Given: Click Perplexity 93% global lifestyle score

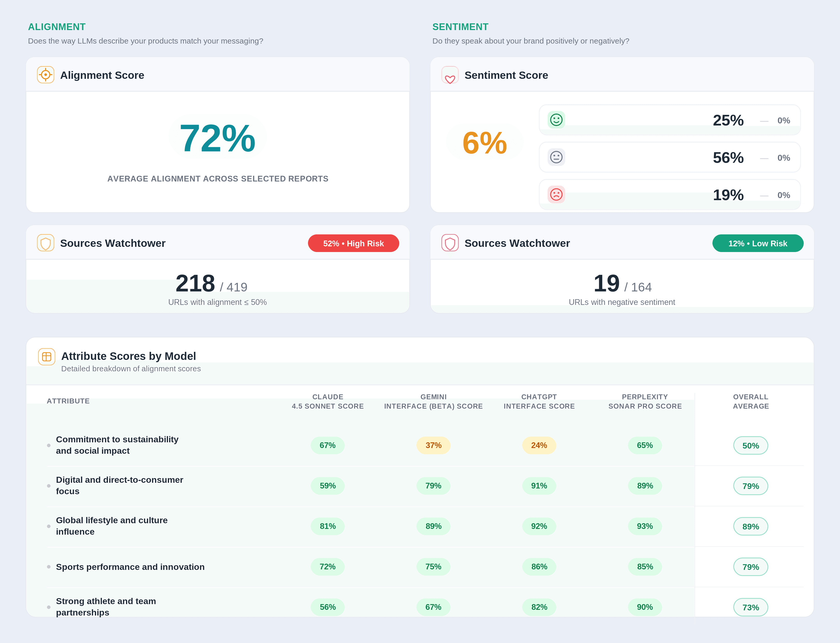Looking at the screenshot, I should [645, 526].
